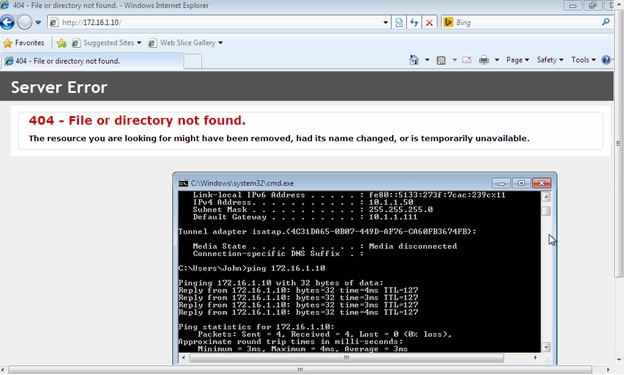Expand the Home icon dropdown arrow
The image size is (624, 375).
[427, 60]
